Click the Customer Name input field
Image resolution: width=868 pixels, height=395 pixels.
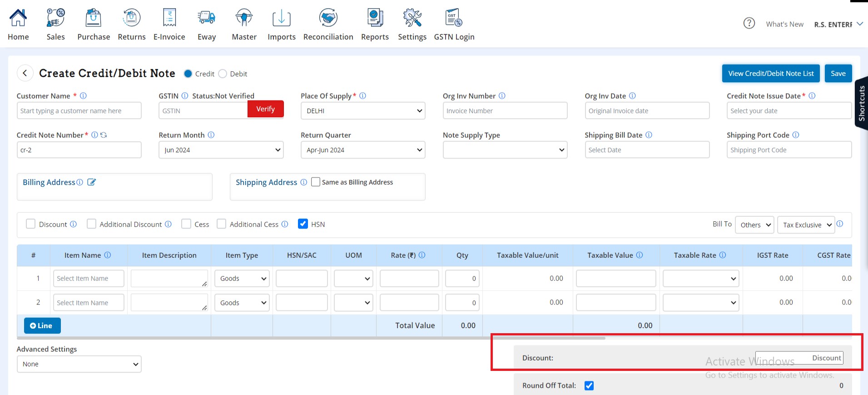click(x=79, y=111)
